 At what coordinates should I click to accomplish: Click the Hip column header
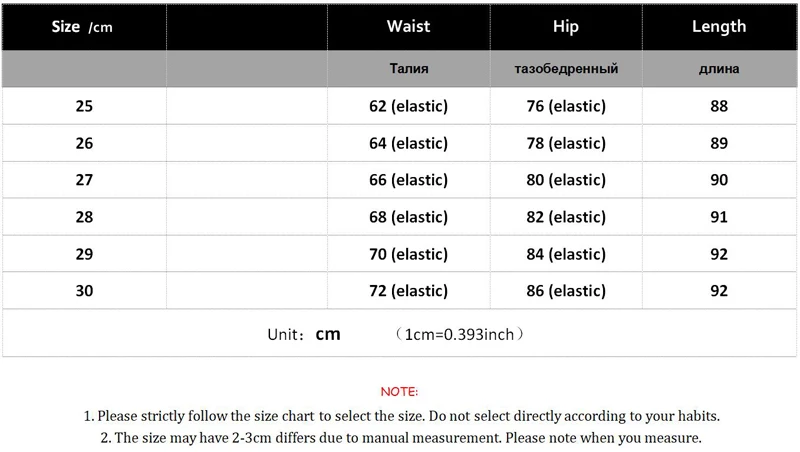pyautogui.click(x=566, y=27)
